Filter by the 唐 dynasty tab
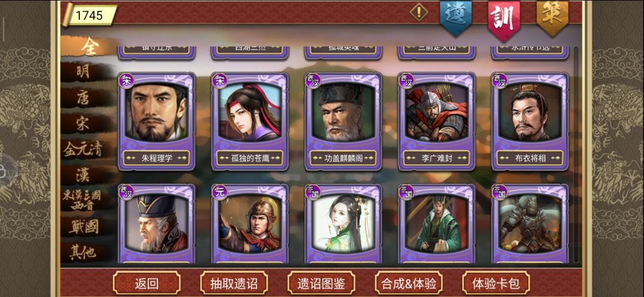The width and height of the screenshot is (644, 297). [x=82, y=98]
